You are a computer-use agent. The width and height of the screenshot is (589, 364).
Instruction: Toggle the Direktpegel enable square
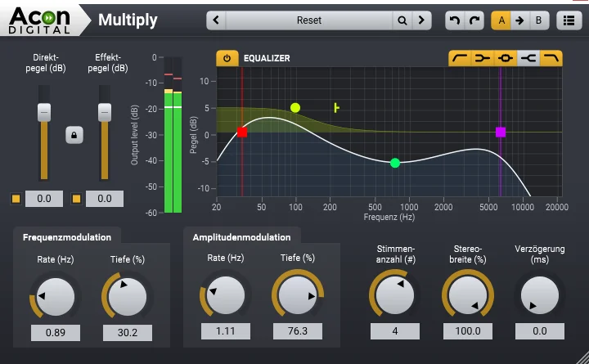click(x=16, y=199)
